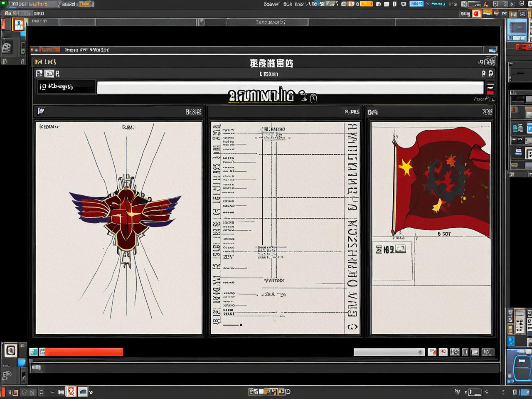Click the white camera icon in the sidebar

10,350
